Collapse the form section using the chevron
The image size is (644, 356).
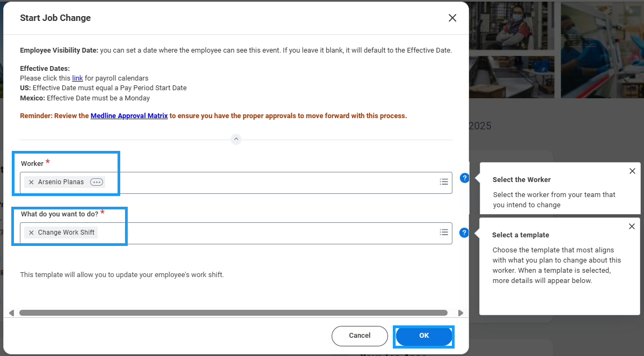pyautogui.click(x=236, y=139)
